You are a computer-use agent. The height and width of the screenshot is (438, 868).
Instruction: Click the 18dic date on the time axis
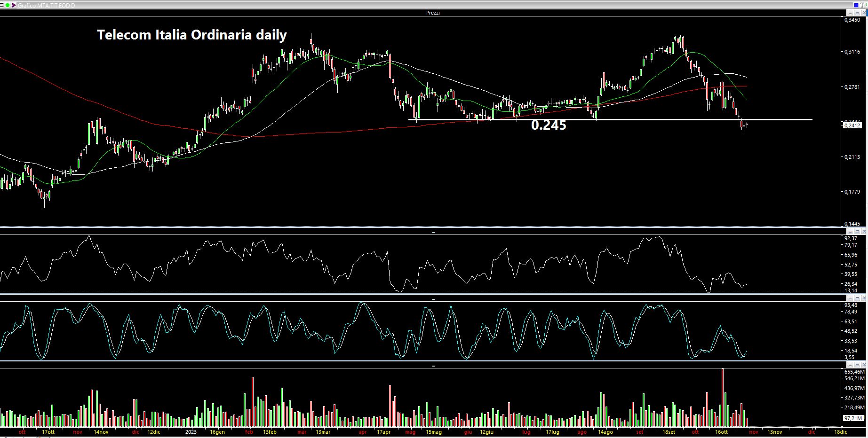tap(840, 432)
